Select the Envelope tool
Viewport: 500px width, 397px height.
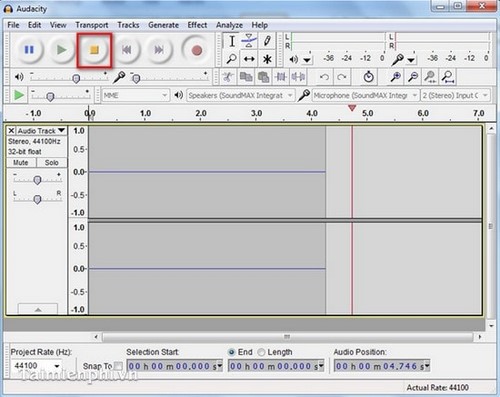[249, 41]
